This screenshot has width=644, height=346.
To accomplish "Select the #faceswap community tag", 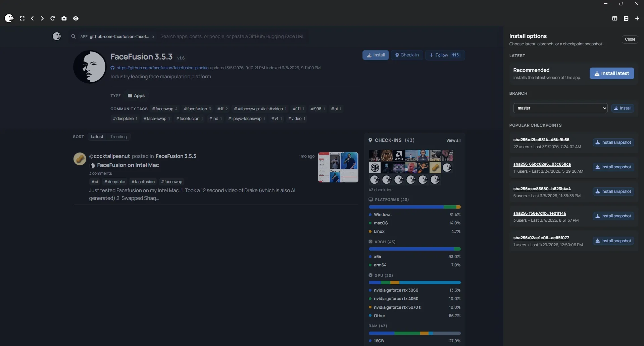I will (164, 109).
